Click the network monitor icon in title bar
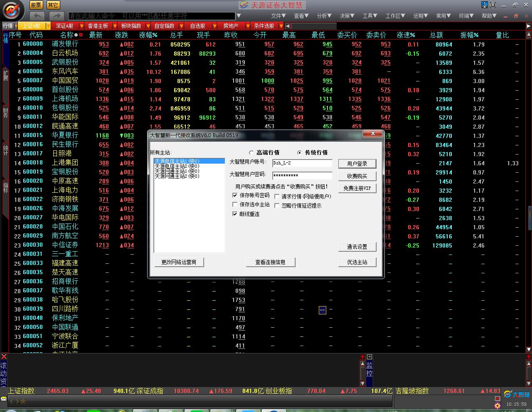 tap(484, 5)
